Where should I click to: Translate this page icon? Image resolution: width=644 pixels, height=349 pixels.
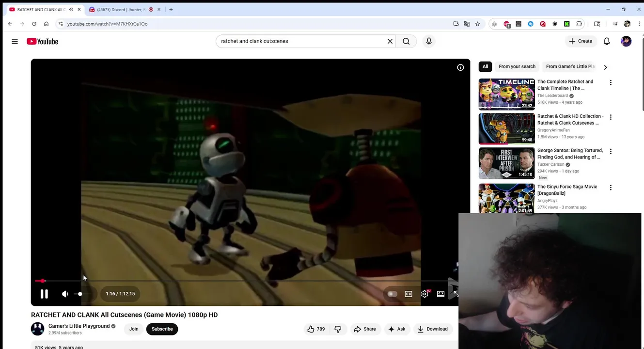pyautogui.click(x=467, y=24)
